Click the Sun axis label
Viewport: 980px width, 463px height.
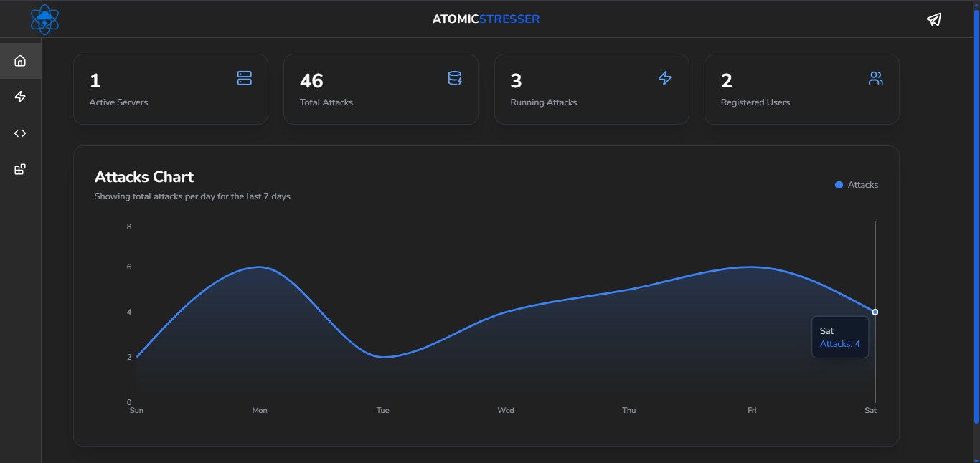click(x=136, y=411)
